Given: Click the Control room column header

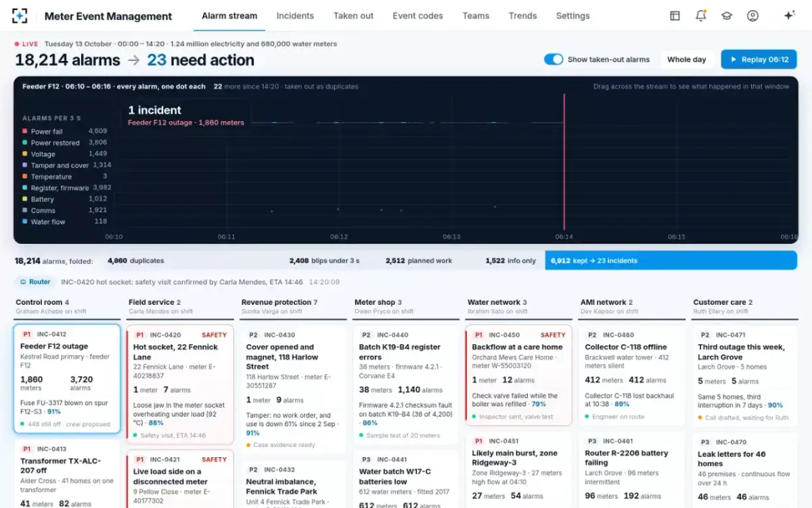Looking at the screenshot, I should point(68,306).
